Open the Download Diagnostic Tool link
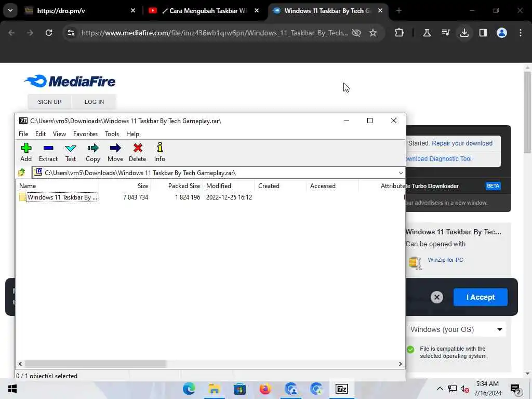532x399 pixels. pyautogui.click(x=438, y=159)
